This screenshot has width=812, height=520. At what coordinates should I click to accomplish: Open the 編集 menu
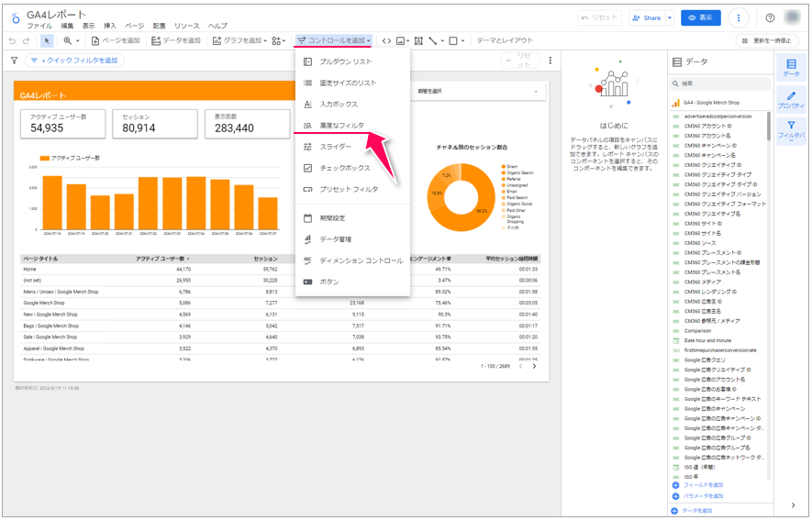67,26
